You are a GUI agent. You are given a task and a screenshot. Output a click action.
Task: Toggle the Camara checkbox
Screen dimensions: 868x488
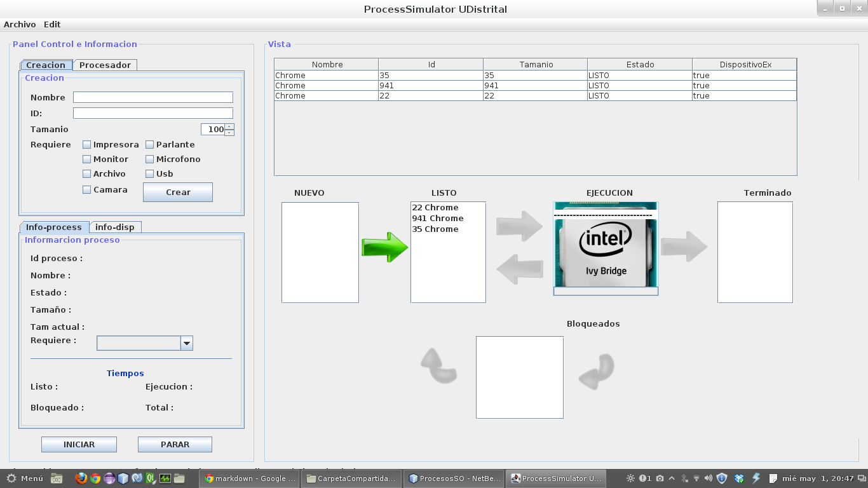coord(87,190)
